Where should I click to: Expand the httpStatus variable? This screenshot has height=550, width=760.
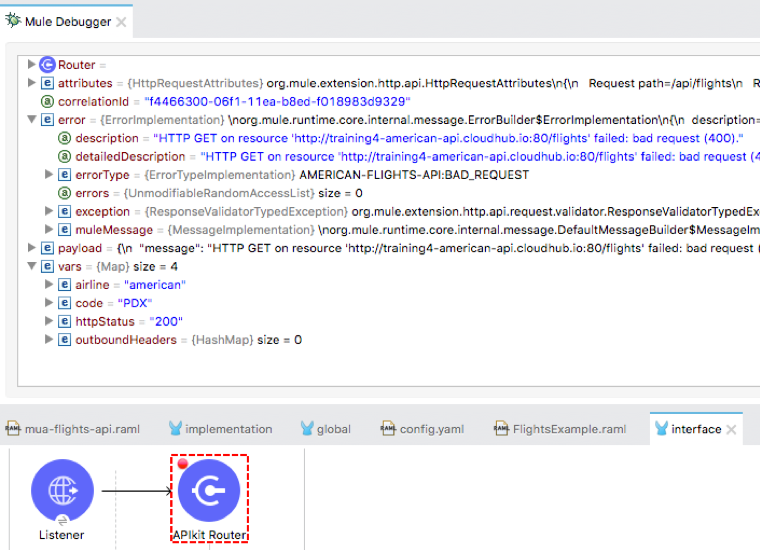(x=48, y=321)
